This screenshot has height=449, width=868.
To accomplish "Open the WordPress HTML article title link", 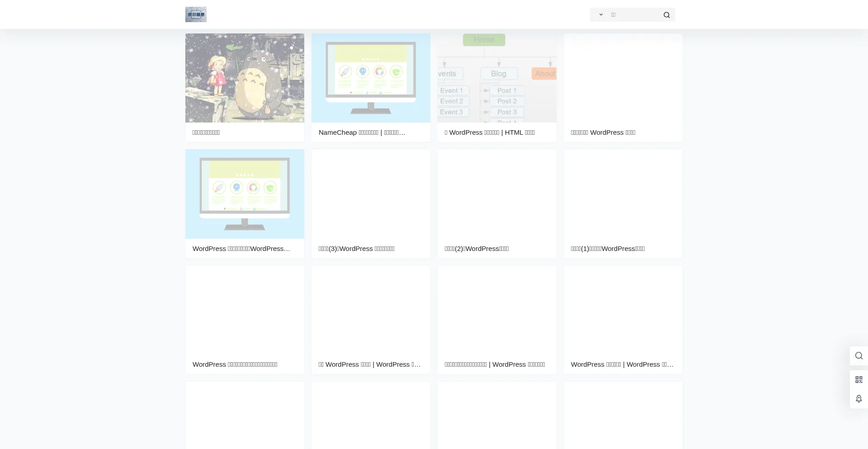I will 490,132.
